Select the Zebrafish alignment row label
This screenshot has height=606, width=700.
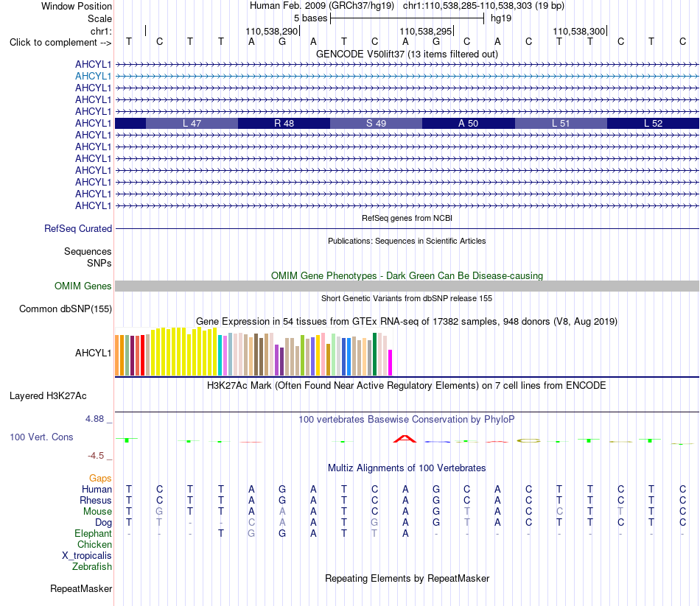pos(92,566)
